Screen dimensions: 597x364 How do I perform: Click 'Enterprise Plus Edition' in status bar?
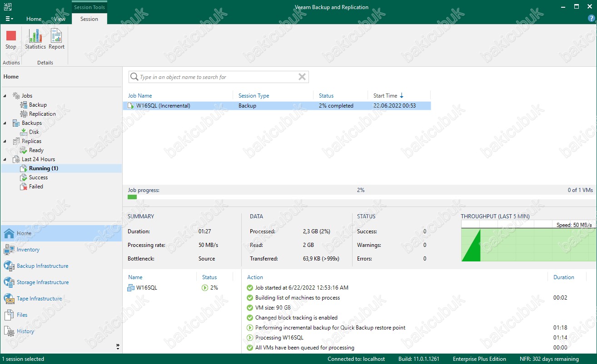[479, 359]
